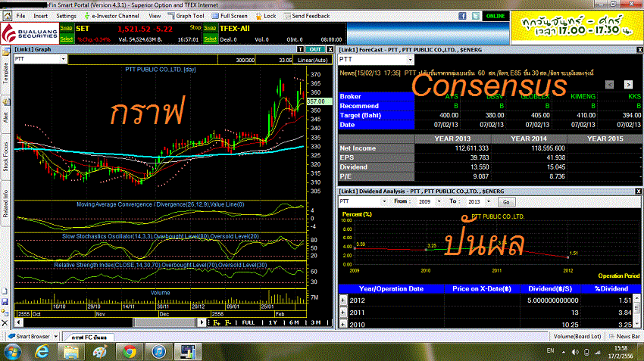This screenshot has height=361, width=644.
Task: Expand the 2011 dividend row
Action: point(343,313)
